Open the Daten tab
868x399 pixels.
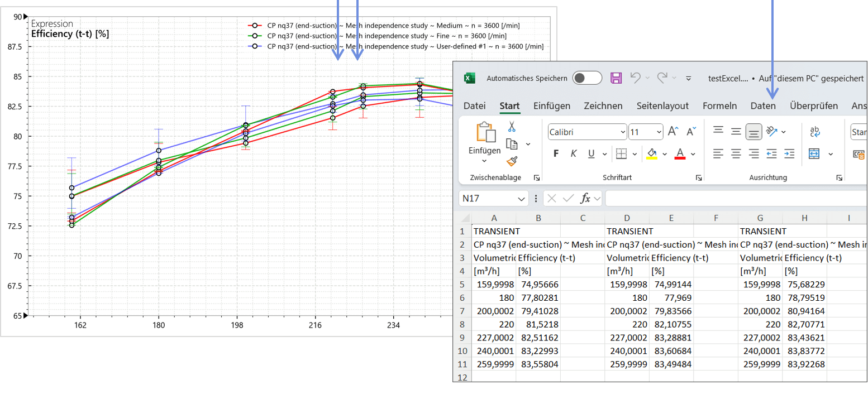click(763, 105)
